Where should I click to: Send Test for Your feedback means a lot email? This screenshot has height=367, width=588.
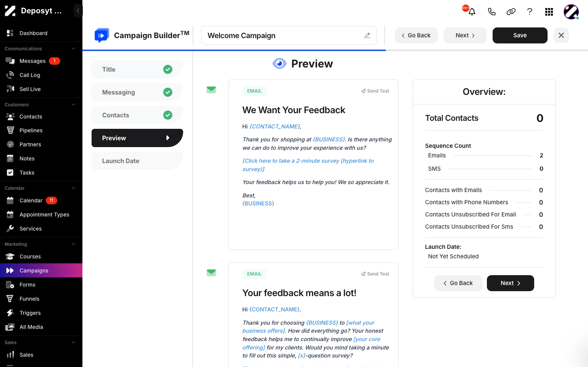(375, 274)
